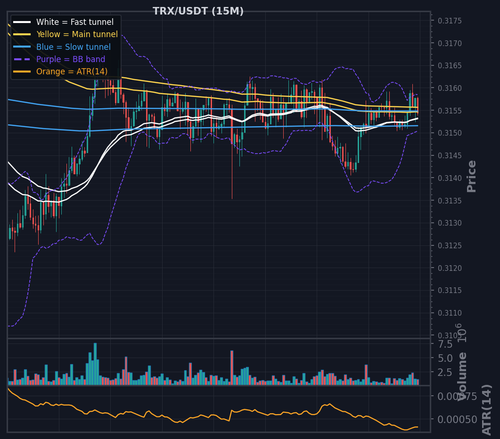500x439 pixels.
Task: Select the 'Orange = ATR(14)' legend label
Action: click(72, 72)
